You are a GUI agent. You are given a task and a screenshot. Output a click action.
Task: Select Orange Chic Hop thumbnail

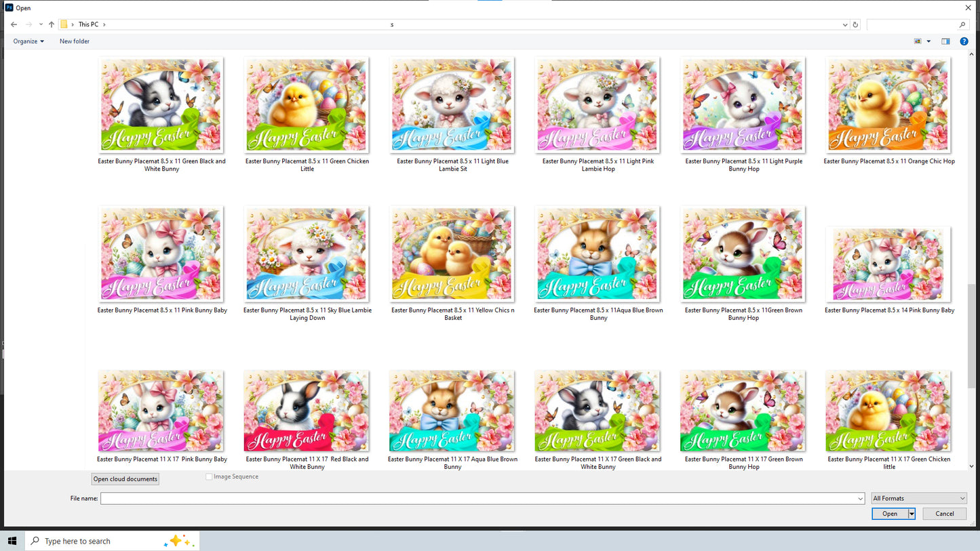pos(888,104)
